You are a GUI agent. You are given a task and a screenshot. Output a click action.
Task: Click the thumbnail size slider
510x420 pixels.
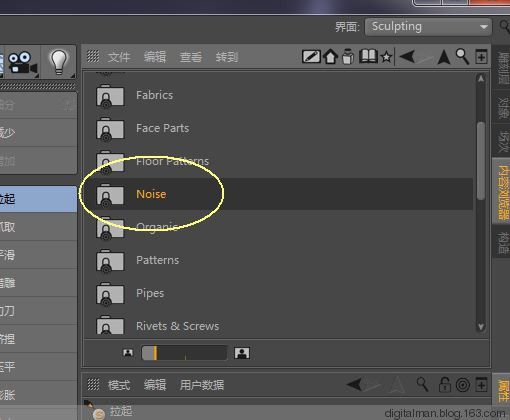coord(184,353)
